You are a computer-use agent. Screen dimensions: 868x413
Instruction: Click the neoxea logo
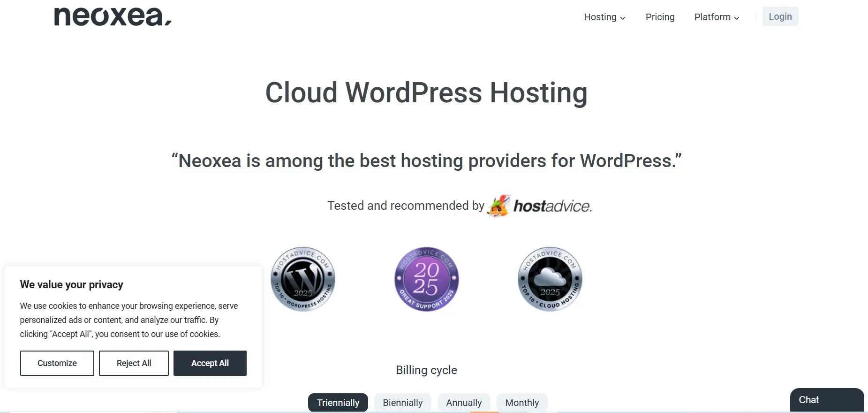113,17
